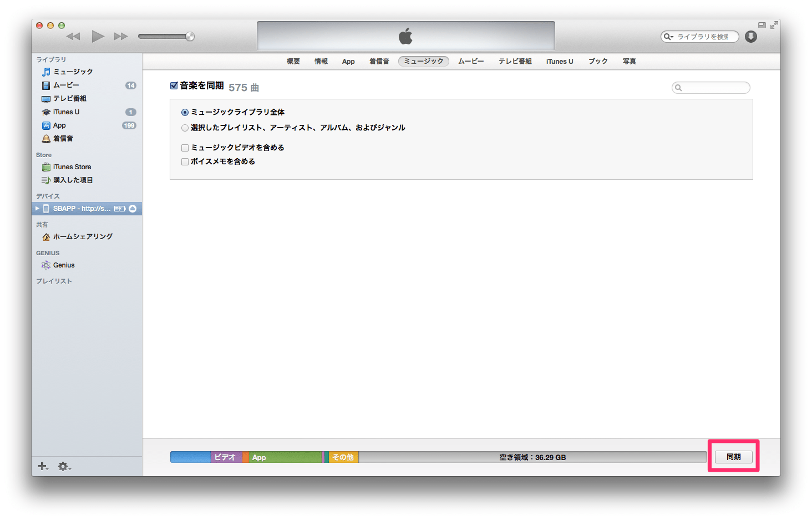Image resolution: width=812 pixels, height=520 pixels.
Task: Click the 空き領域 36.29 GB free space bar
Action: tap(532, 457)
